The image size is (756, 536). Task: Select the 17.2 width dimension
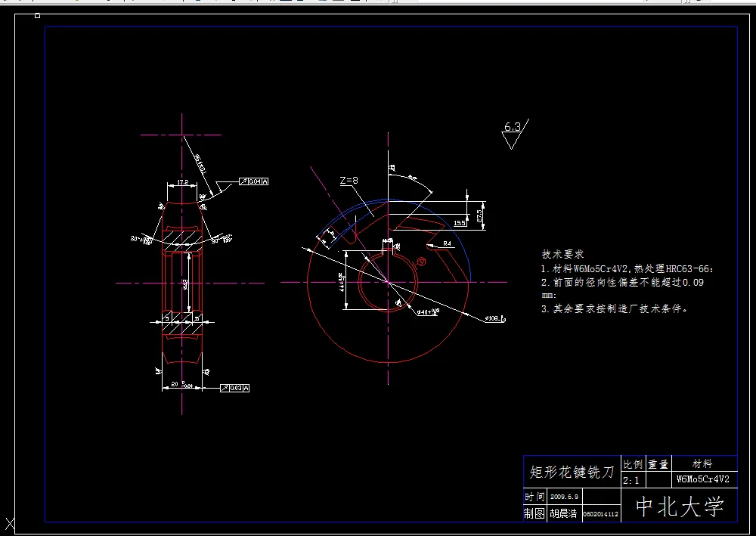pyautogui.click(x=182, y=182)
